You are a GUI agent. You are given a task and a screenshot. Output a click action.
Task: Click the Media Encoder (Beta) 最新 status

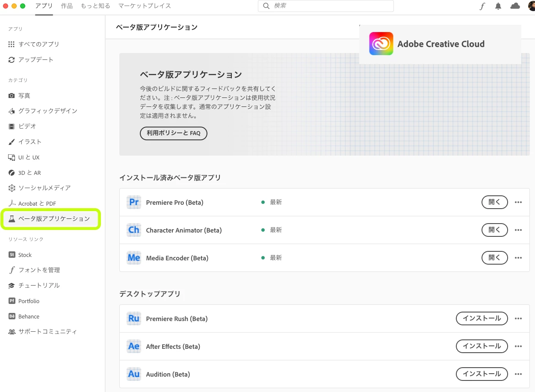272,258
